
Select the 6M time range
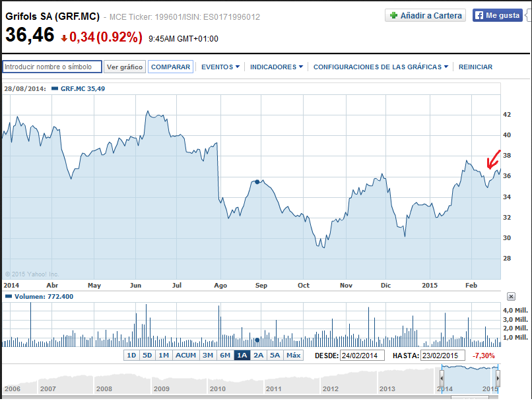click(225, 355)
